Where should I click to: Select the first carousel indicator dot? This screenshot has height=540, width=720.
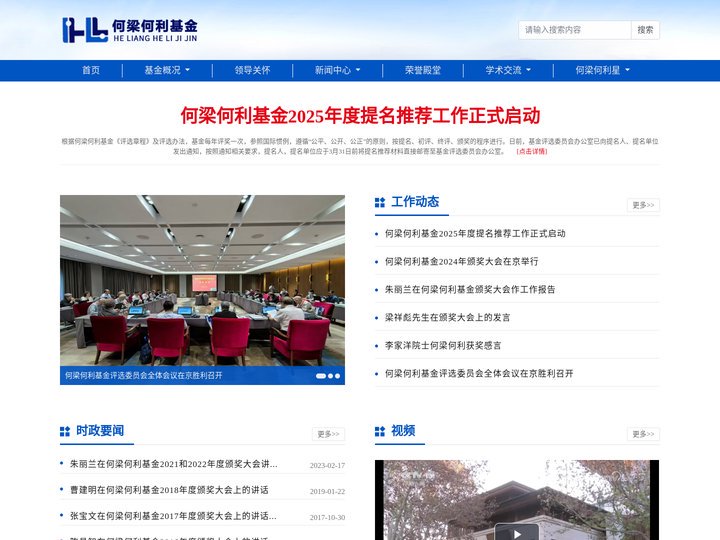[x=321, y=376]
